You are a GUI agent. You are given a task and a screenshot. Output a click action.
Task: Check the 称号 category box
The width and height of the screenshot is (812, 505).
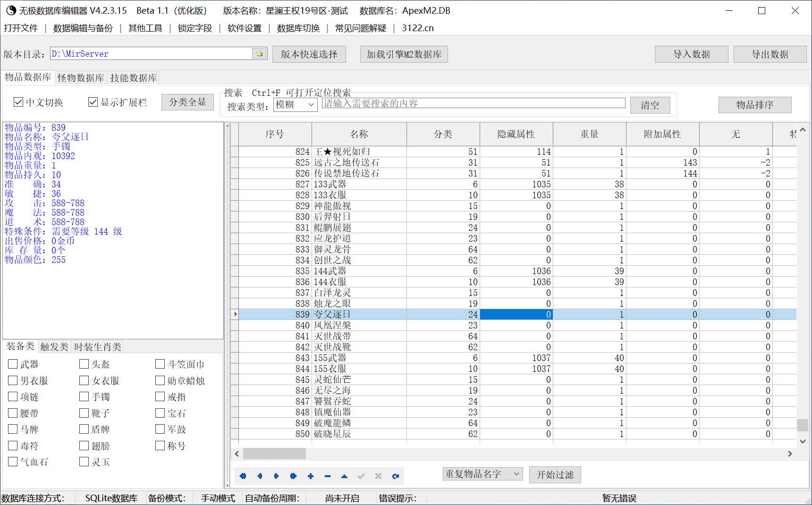pos(160,446)
